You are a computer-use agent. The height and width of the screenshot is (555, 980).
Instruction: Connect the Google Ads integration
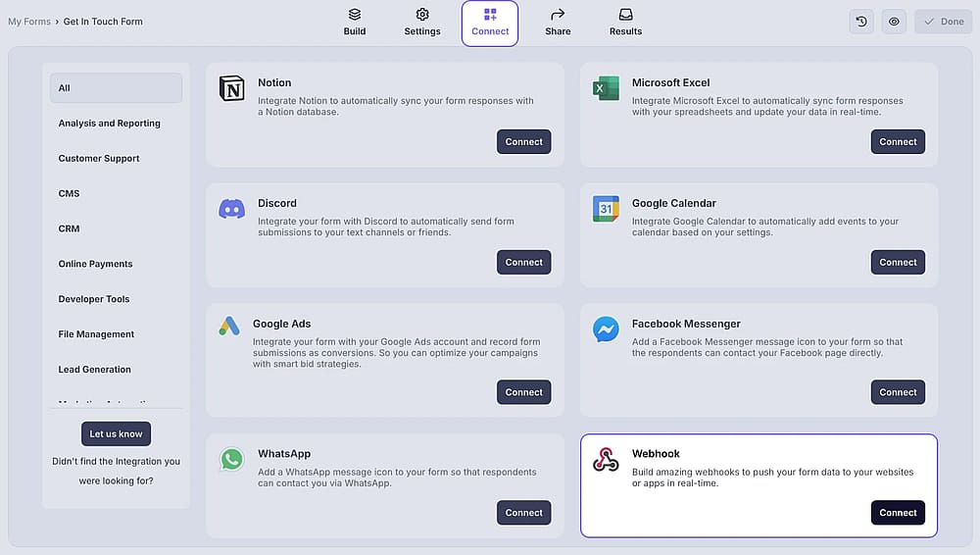(523, 392)
